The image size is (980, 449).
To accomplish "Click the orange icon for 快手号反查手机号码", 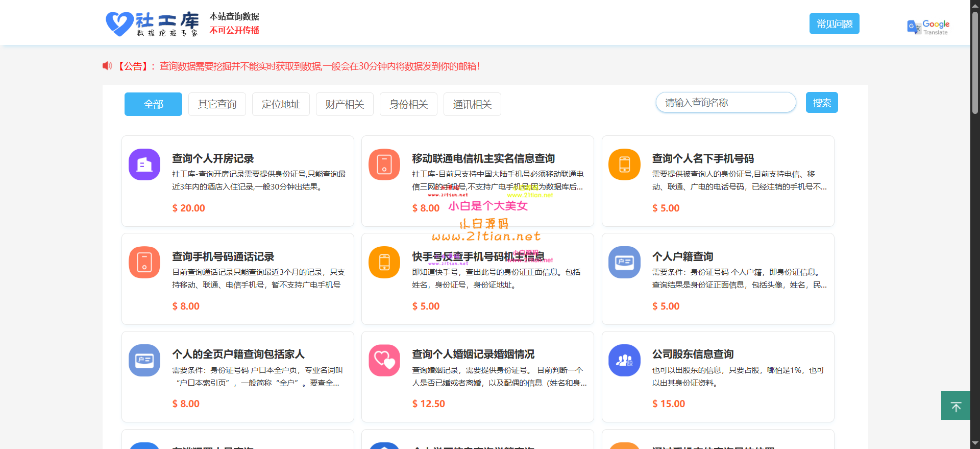I will 384,263.
